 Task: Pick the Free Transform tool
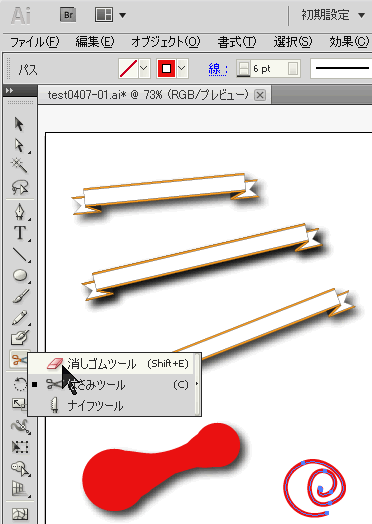point(20,447)
